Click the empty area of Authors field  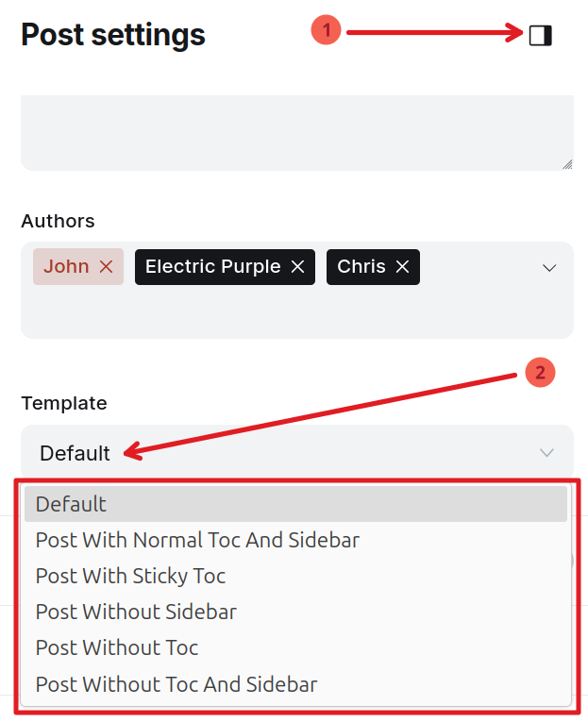coord(283,313)
